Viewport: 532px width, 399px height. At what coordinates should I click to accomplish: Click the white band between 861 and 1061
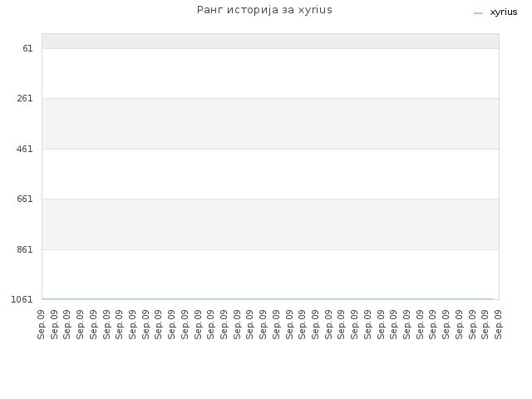point(270,274)
